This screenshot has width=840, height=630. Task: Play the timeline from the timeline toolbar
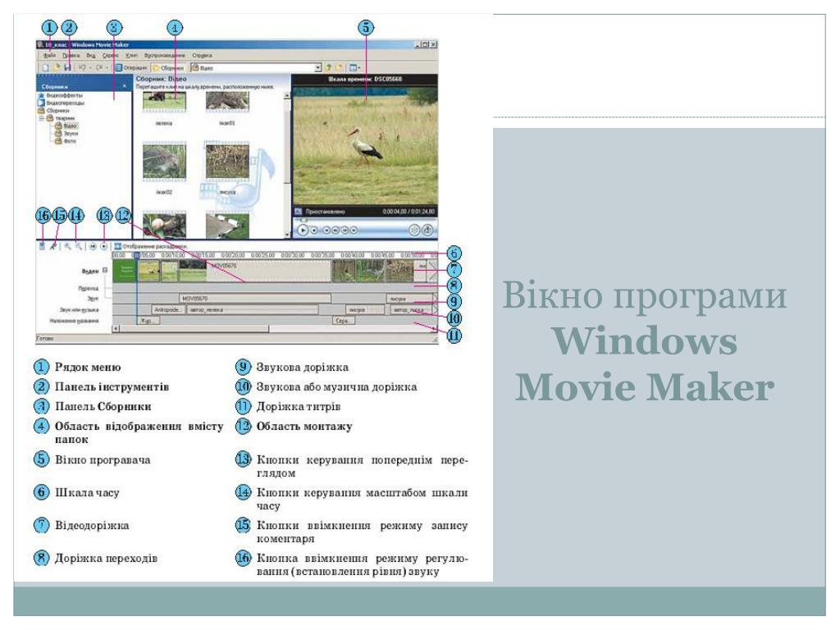103,246
